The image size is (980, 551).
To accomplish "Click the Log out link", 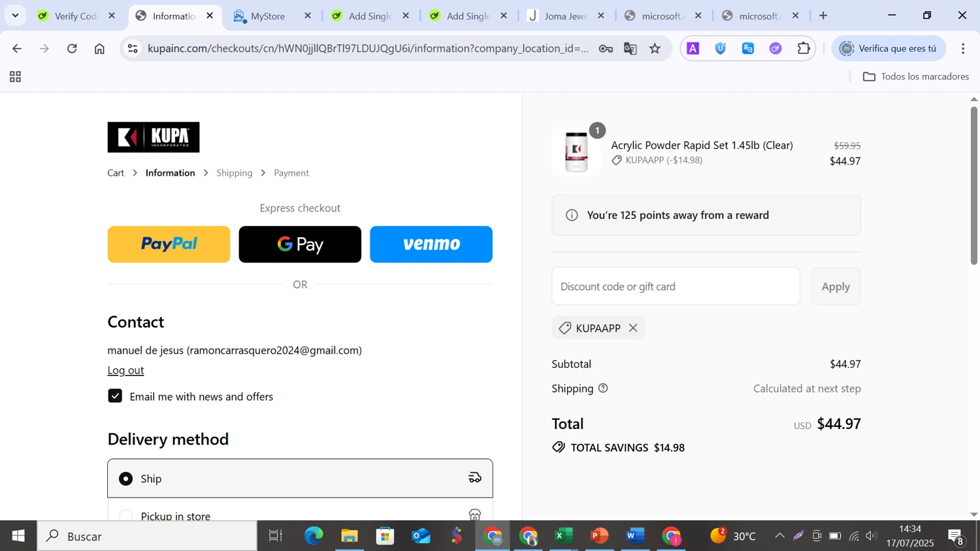I will (x=125, y=370).
